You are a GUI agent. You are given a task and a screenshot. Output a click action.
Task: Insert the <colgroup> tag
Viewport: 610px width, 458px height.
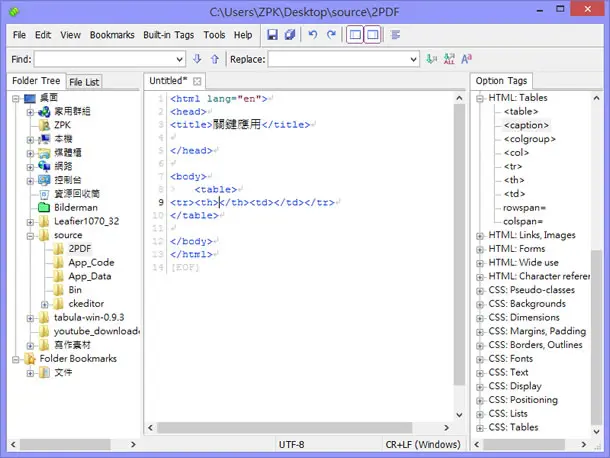529,139
